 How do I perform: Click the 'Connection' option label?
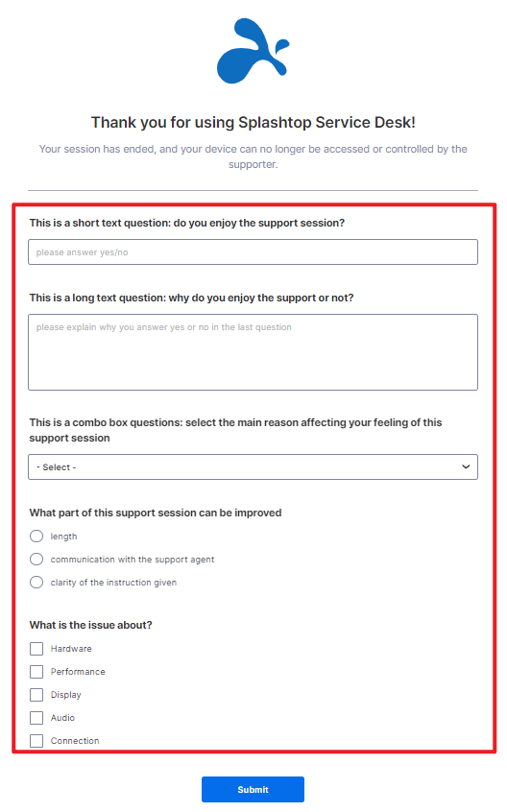[x=75, y=741]
